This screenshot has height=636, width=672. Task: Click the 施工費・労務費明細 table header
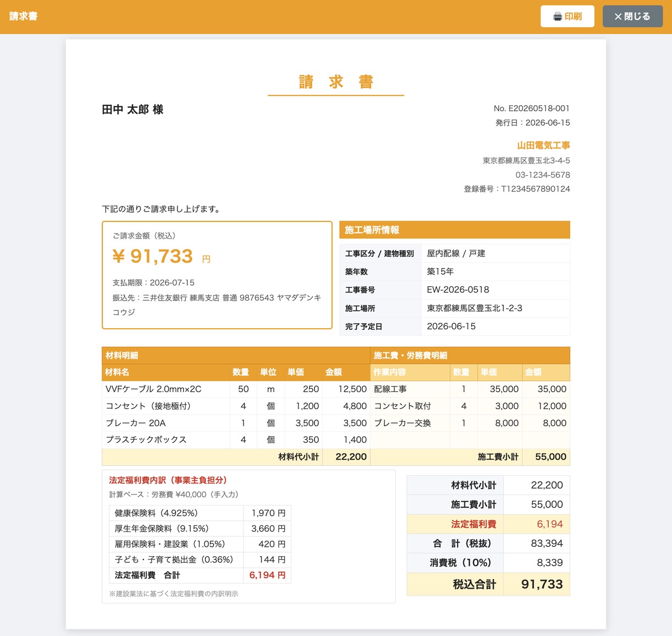[x=470, y=355]
